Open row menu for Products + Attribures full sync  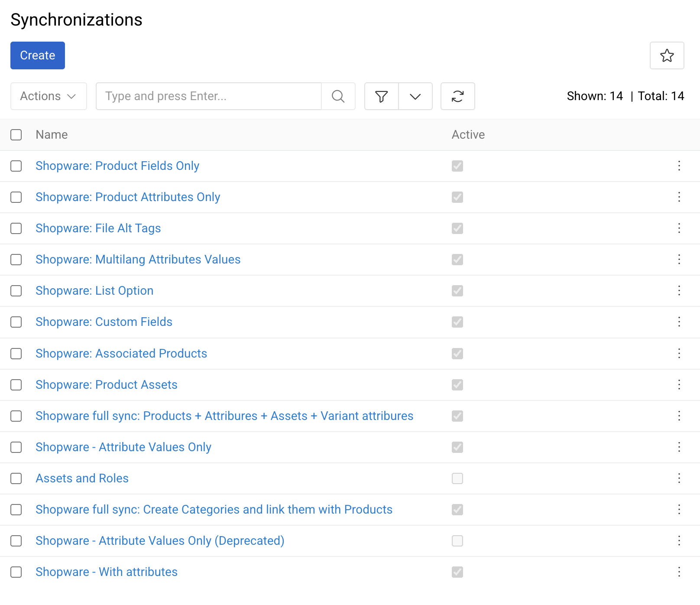pos(679,416)
